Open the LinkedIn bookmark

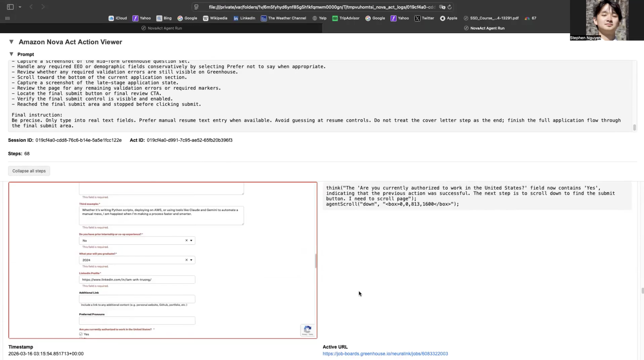point(244,18)
